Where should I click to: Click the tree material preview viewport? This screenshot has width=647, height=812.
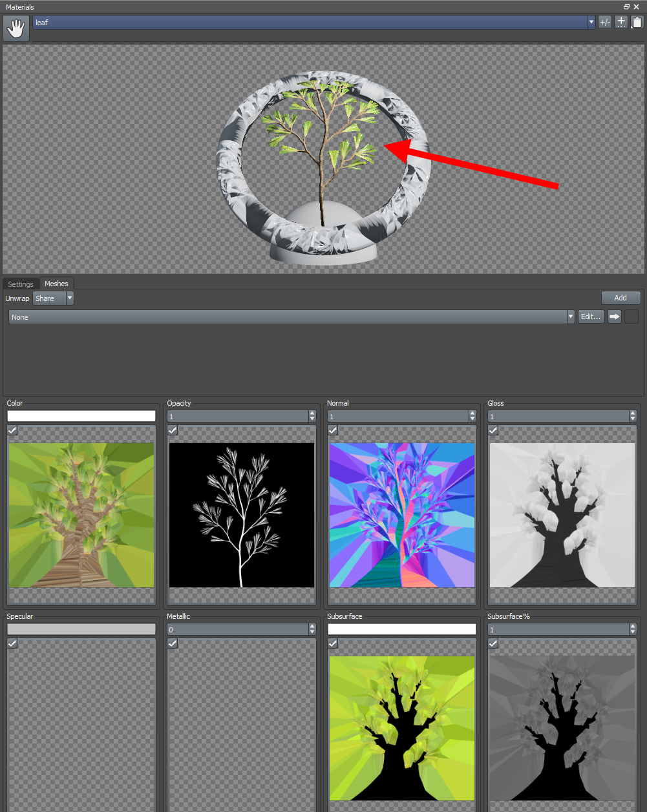323,159
